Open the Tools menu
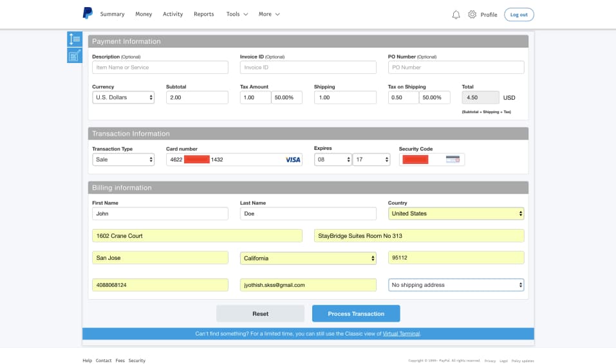The width and height of the screenshot is (616, 364). [237, 14]
